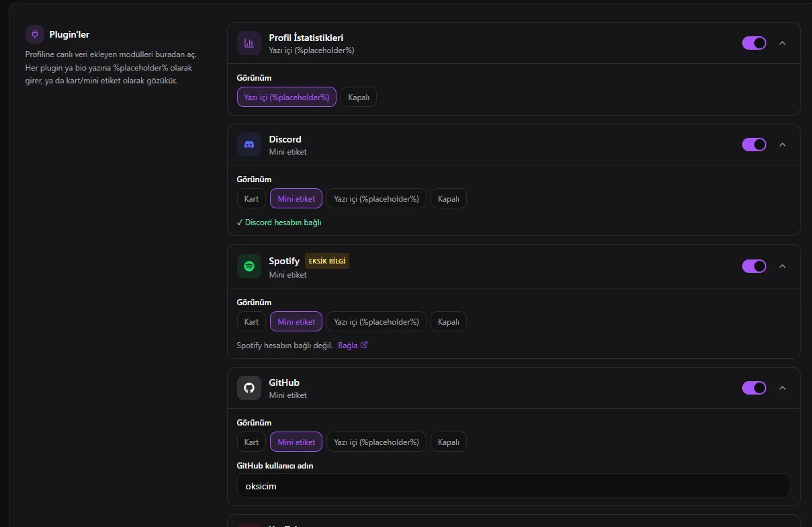This screenshot has height=527, width=812.
Task: Collapse the Discord section chevron
Action: point(782,145)
